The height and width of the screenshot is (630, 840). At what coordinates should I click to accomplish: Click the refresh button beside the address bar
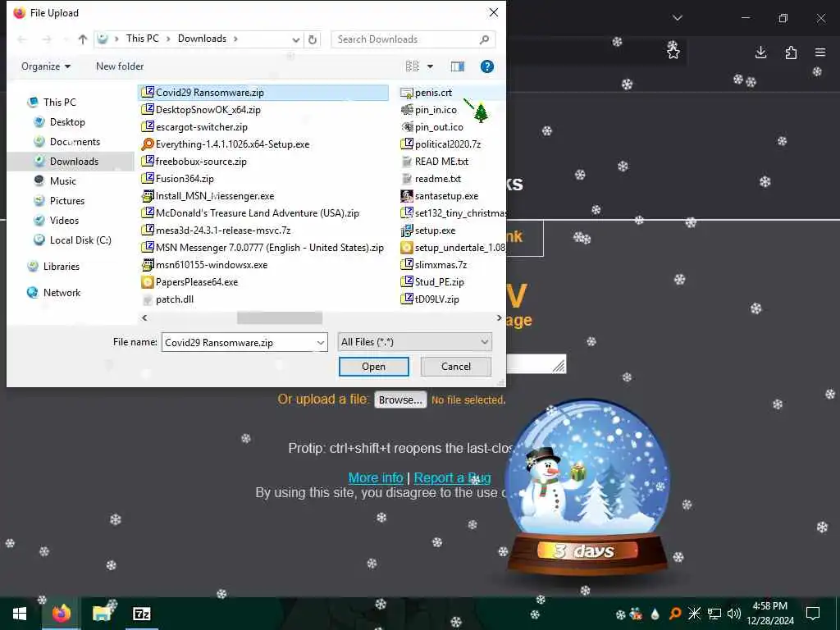coord(313,39)
